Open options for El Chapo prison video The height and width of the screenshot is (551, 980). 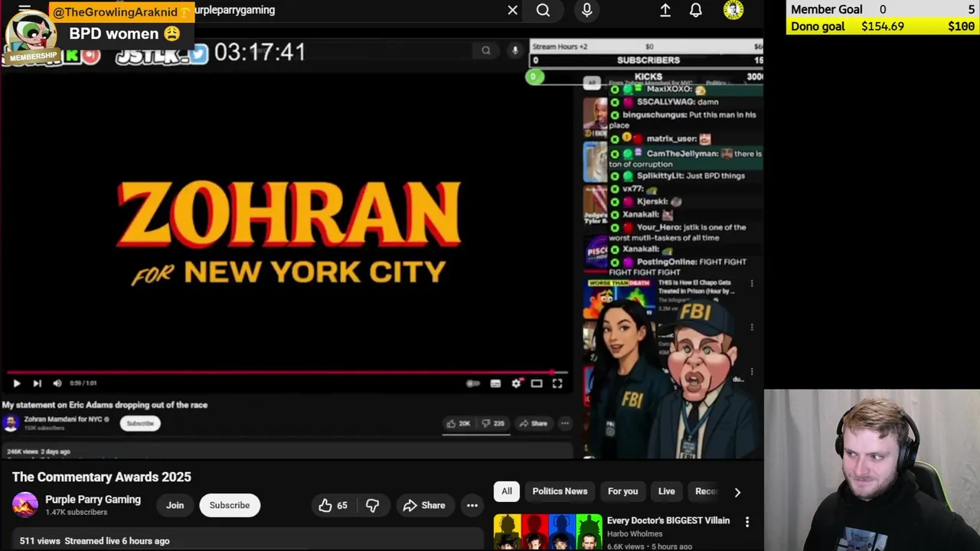point(752,284)
